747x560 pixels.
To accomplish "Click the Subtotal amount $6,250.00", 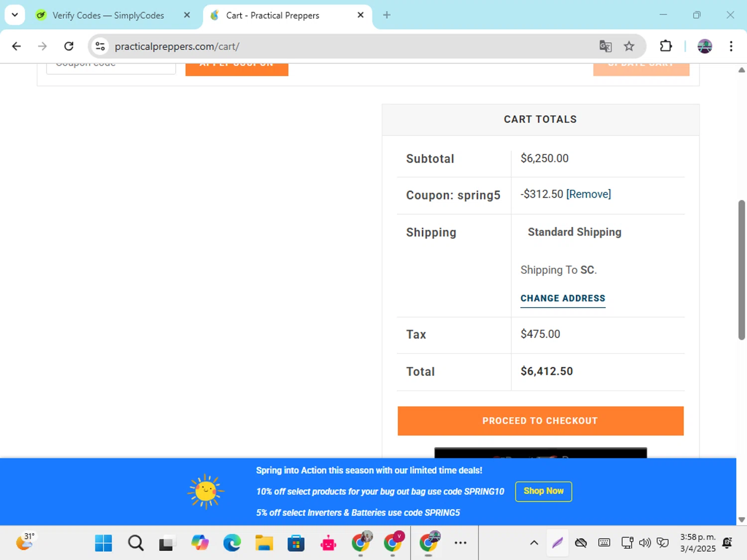I will [x=544, y=158].
